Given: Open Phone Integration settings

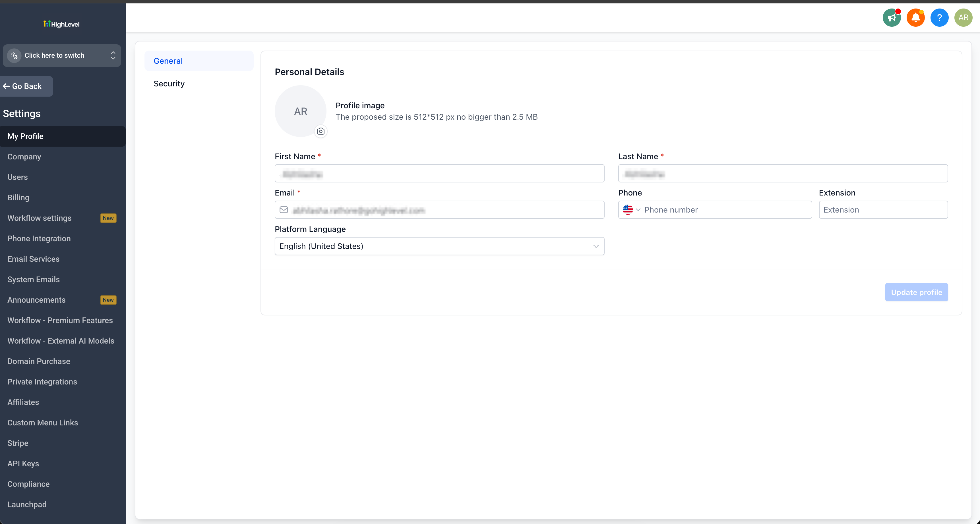Looking at the screenshot, I should [63, 239].
